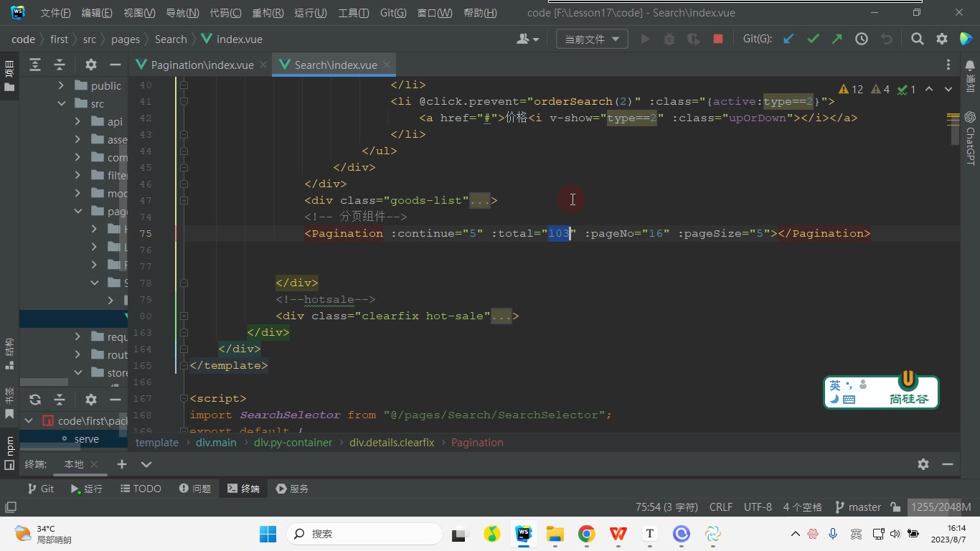
Task: Select the serve npm script
Action: [x=86, y=439]
